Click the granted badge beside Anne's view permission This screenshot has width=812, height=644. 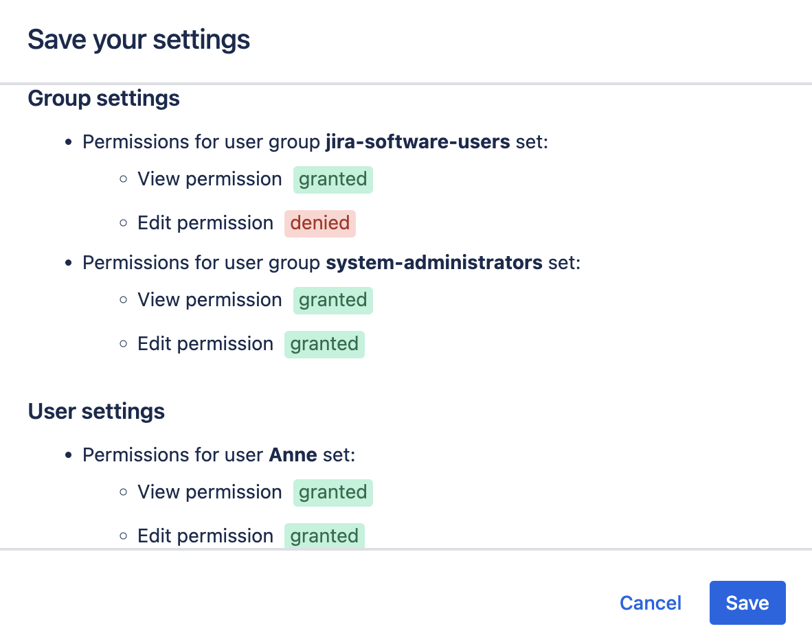[x=332, y=492]
